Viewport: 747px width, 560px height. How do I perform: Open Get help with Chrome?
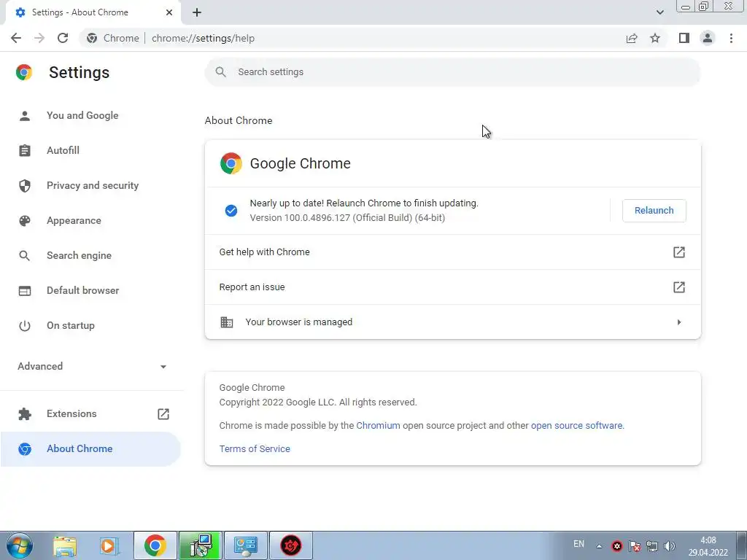pos(452,252)
